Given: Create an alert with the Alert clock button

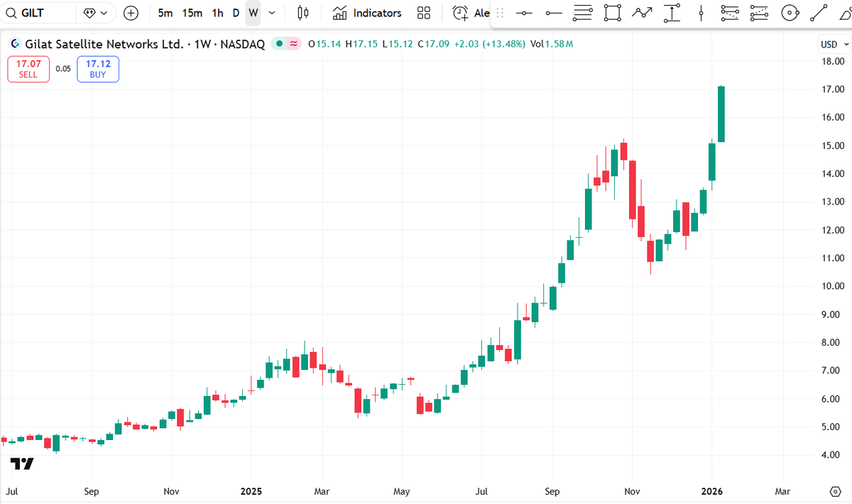Looking at the screenshot, I should (471, 13).
